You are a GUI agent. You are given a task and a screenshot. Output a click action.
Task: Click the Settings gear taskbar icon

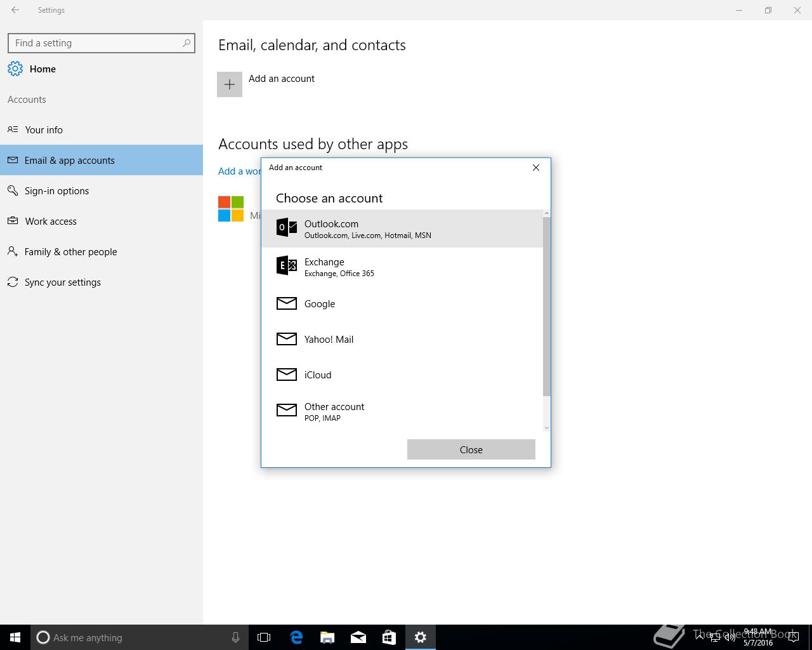point(421,637)
